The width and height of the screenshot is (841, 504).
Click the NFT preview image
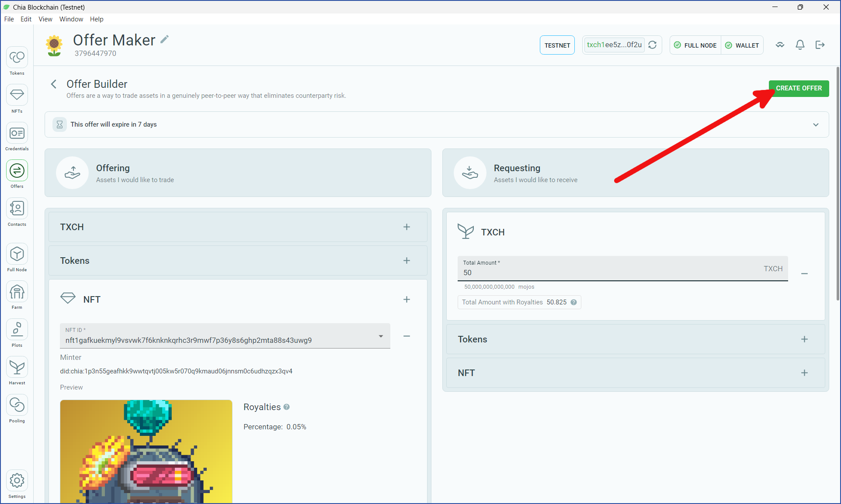click(146, 452)
